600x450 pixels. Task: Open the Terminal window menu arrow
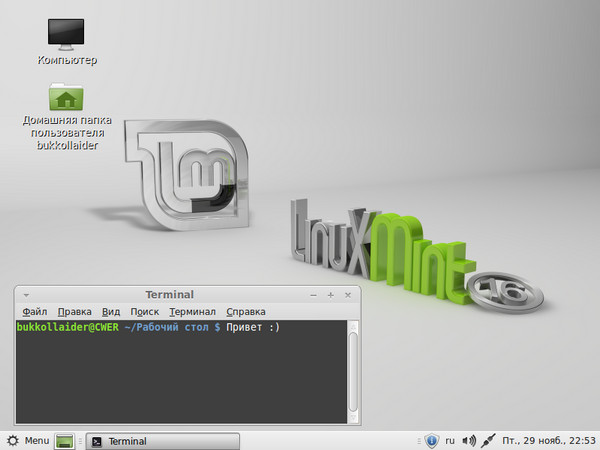[26, 295]
